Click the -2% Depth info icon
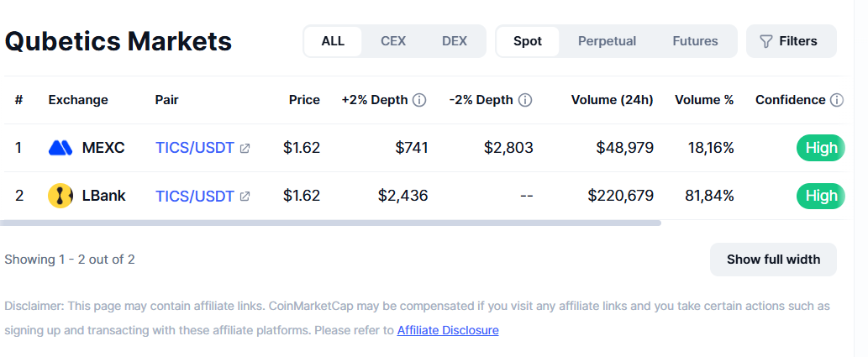 pos(525,100)
